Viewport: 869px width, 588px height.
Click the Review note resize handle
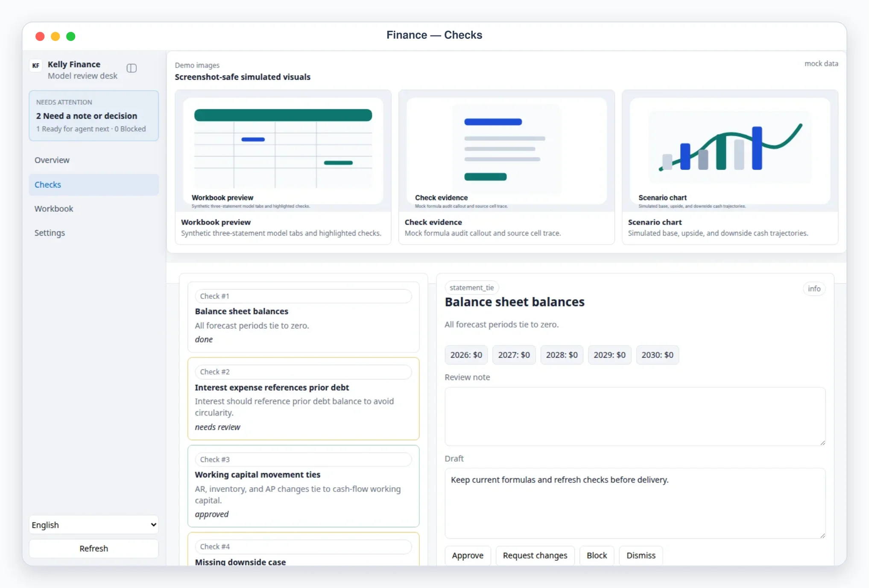[x=822, y=443]
